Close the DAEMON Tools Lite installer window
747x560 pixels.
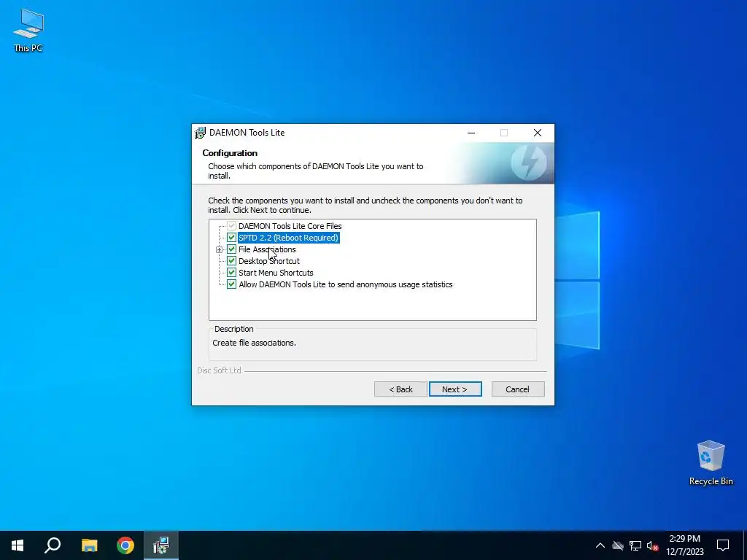click(x=538, y=133)
